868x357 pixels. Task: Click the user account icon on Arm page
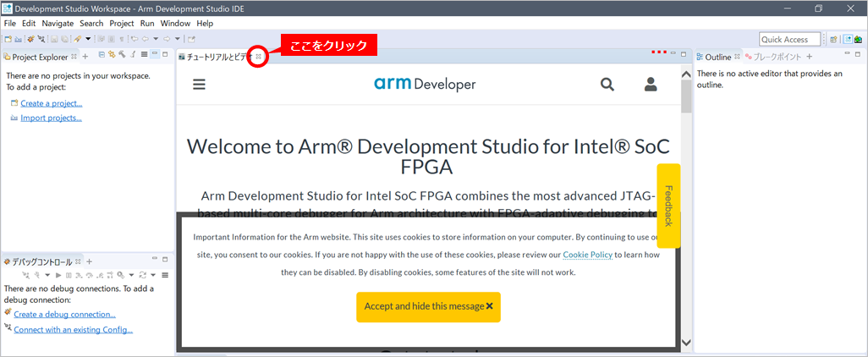point(651,84)
